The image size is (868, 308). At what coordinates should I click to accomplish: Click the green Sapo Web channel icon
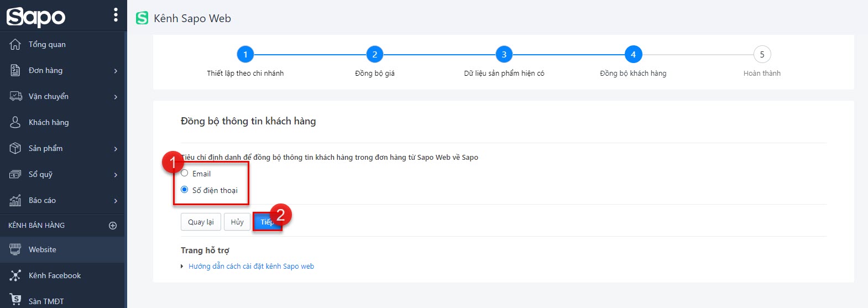[142, 18]
